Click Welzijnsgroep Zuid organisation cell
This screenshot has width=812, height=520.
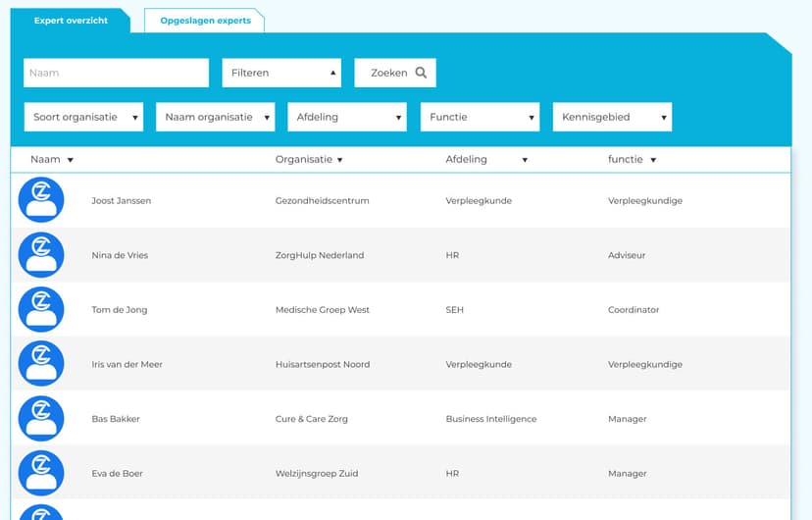317,473
